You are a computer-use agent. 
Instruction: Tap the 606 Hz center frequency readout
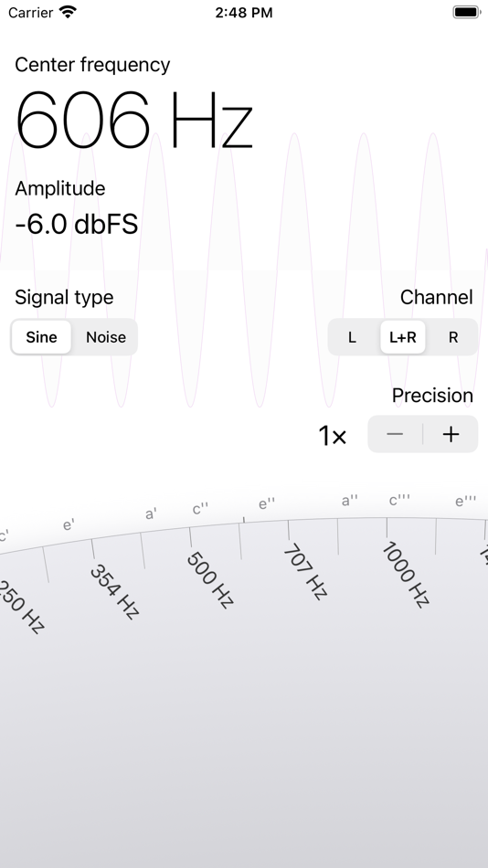134,120
